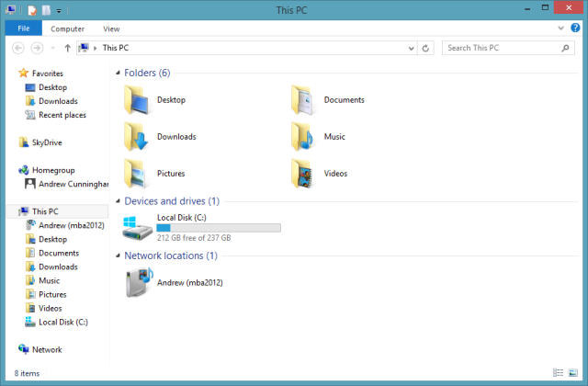This screenshot has height=386, width=588.
Task: Click Devices and drives (1) header text
Action: (x=172, y=201)
